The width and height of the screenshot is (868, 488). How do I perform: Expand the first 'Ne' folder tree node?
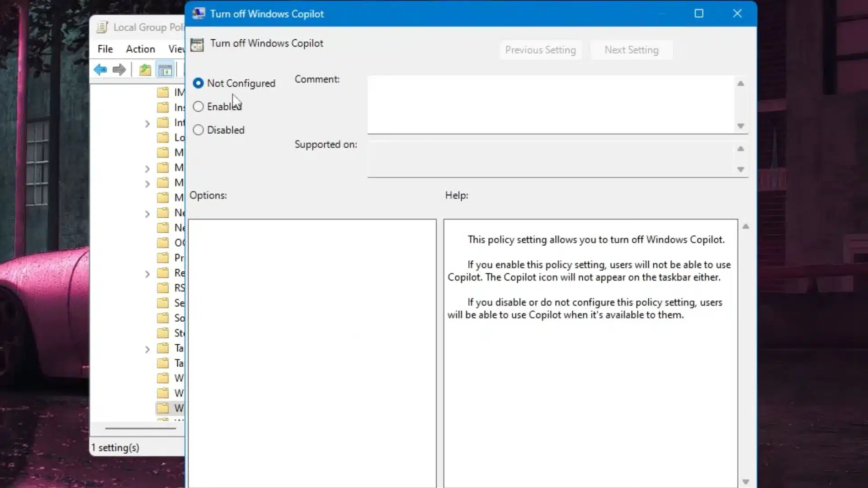click(x=147, y=214)
